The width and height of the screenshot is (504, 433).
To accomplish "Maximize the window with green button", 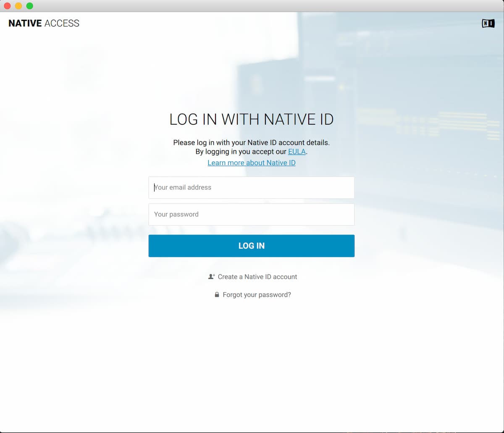I will [30, 6].
